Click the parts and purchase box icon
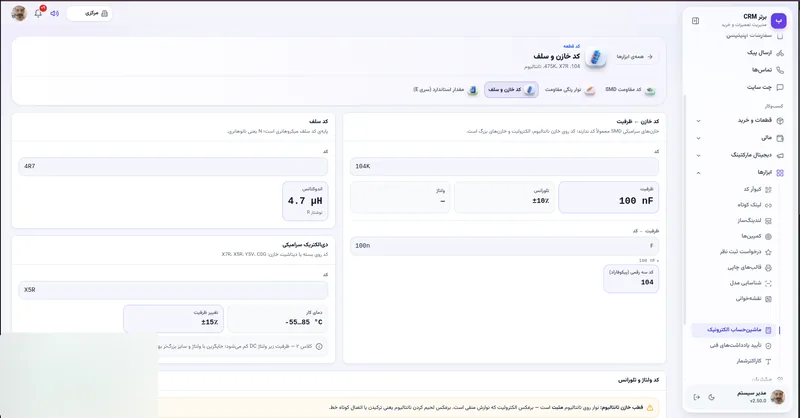Viewport: 800px width, 418px height. (x=780, y=120)
